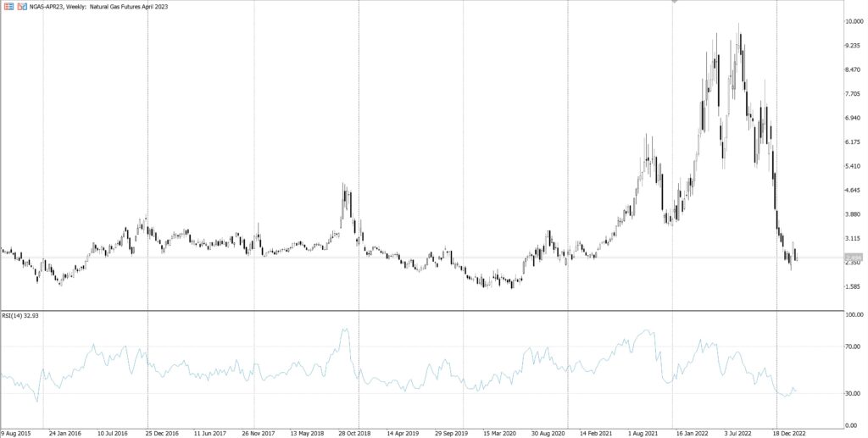Click the 9 Aug 2015 date label
The height and width of the screenshot is (438, 868).
(17, 431)
